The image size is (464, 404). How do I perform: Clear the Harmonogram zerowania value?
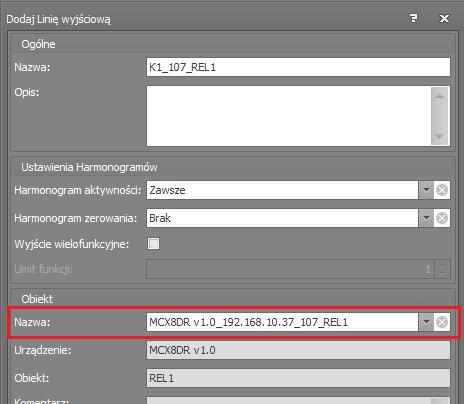[x=442, y=218]
